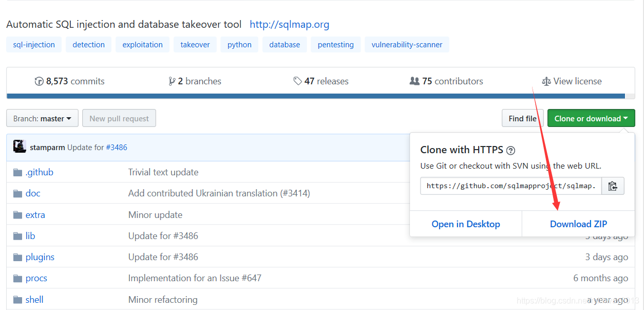Click the folder icon beside doc
This screenshot has height=310, width=644.
pos(18,193)
